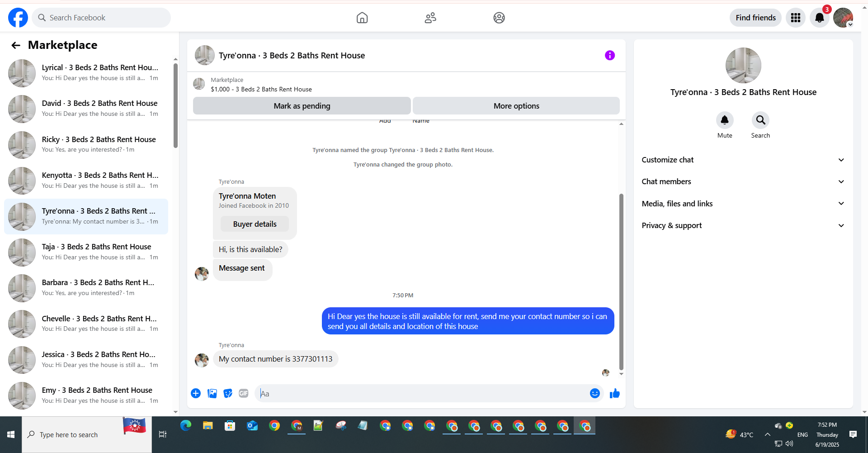The width and height of the screenshot is (868, 453).
Task: Open File Explorer from the taskbar
Action: [x=208, y=425]
